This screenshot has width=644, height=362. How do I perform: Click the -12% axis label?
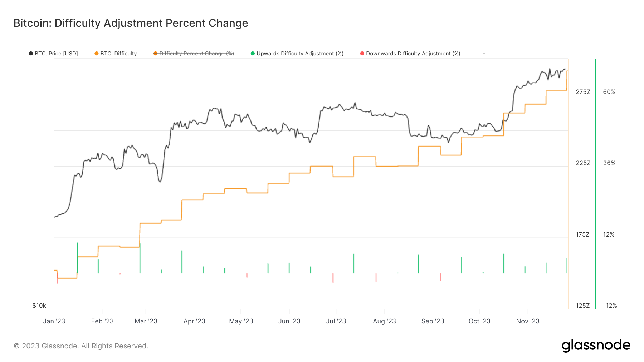pyautogui.click(x=610, y=306)
